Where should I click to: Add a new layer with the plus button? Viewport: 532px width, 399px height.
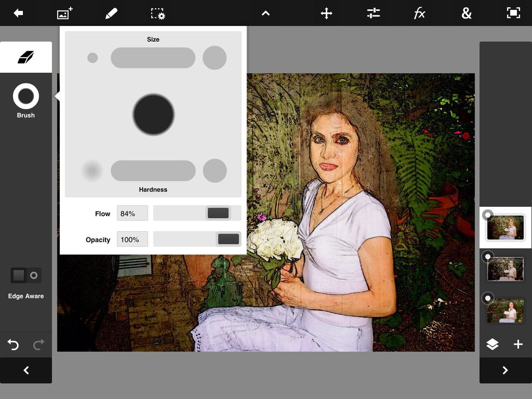(518, 344)
